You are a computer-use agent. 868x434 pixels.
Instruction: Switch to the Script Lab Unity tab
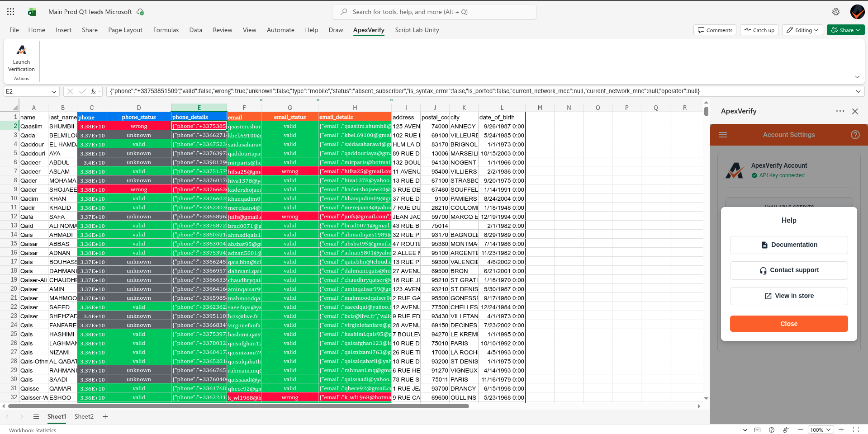(x=417, y=30)
